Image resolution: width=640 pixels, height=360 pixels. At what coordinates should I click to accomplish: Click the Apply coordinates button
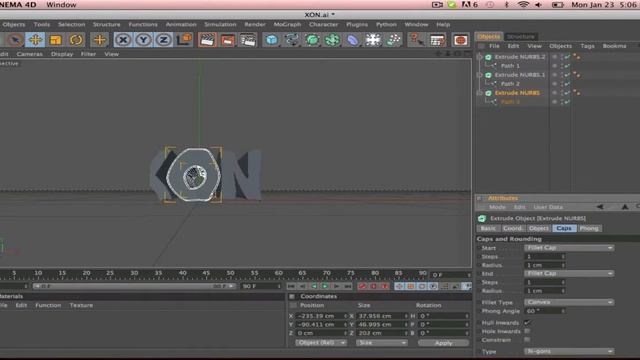[x=443, y=343]
